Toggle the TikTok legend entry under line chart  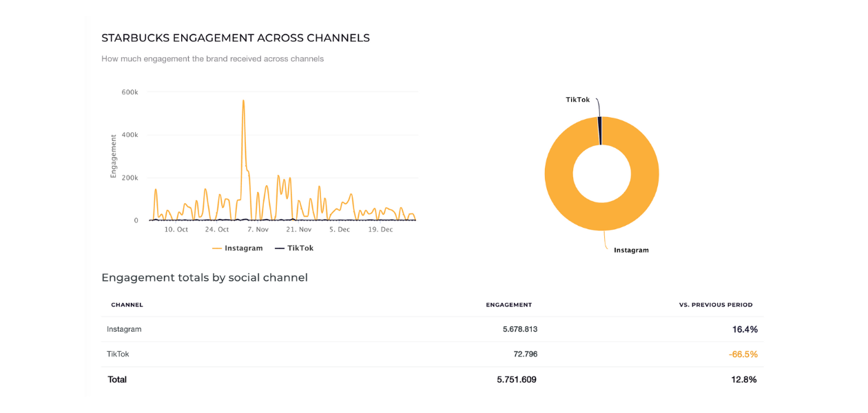tap(294, 248)
